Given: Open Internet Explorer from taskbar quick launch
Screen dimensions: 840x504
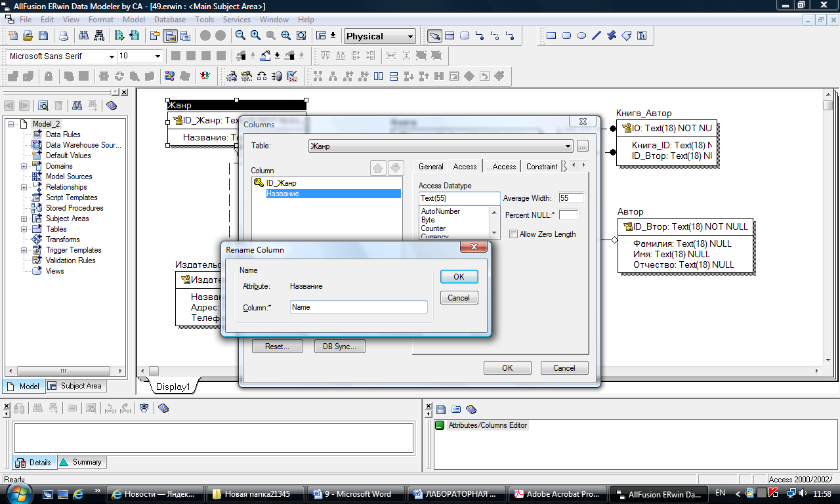Looking at the screenshot, I should pos(79,493).
